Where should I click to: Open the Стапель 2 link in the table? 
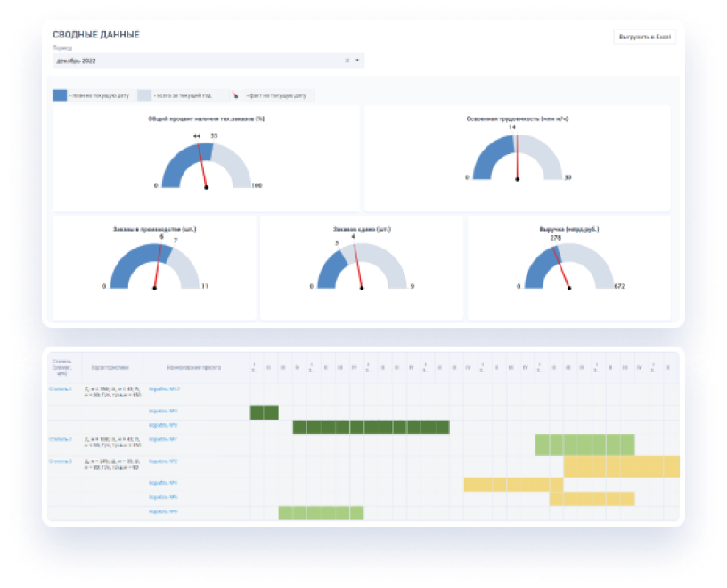[61, 439]
